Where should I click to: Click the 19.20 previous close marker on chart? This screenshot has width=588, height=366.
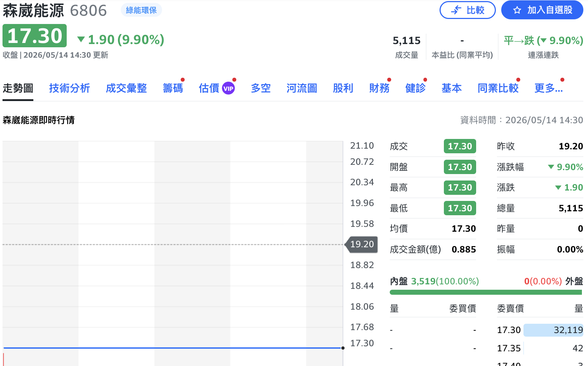pyautogui.click(x=361, y=245)
